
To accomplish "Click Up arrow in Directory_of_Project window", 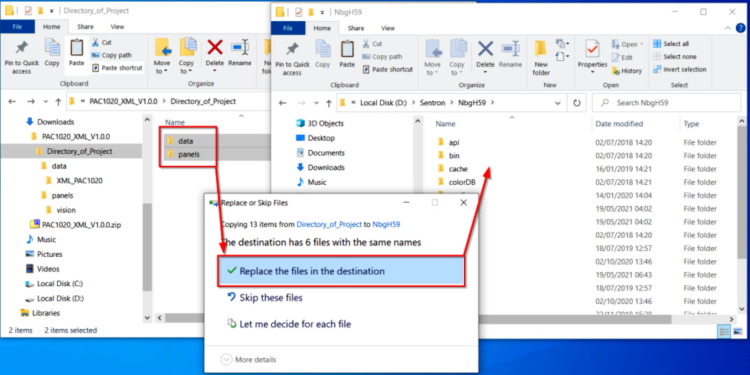I will (x=58, y=101).
